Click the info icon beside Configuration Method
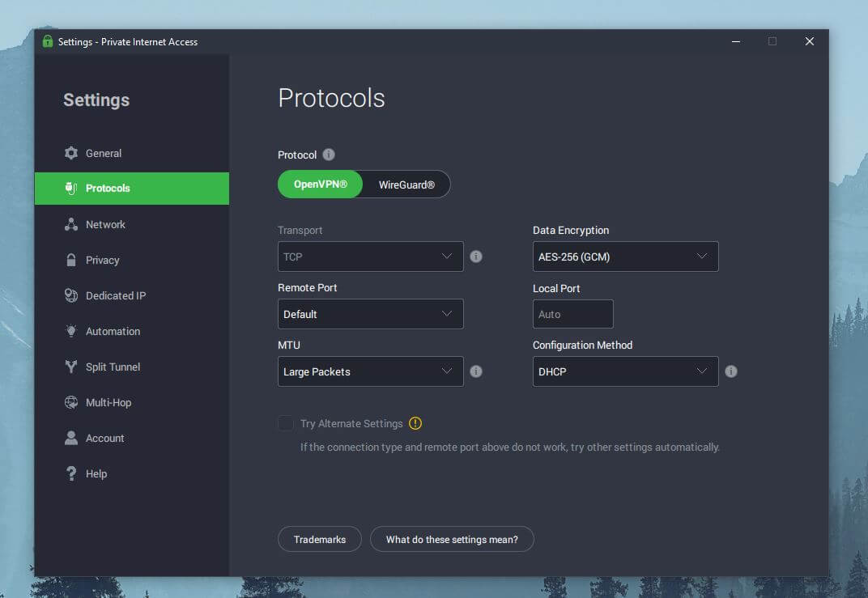This screenshot has width=868, height=598. click(x=731, y=371)
